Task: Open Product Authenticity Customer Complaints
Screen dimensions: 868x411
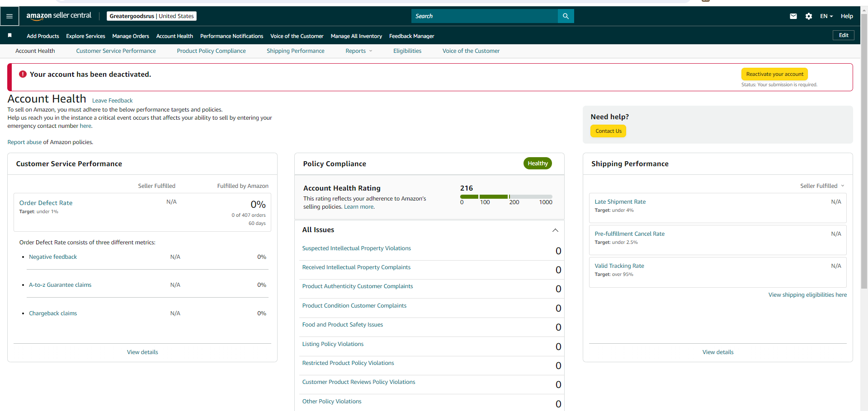Action: 358,286
